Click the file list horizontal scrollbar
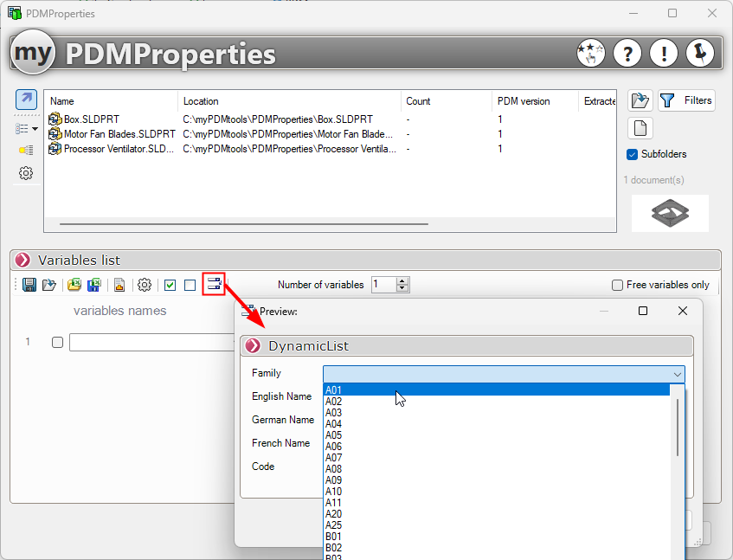 [x=243, y=224]
